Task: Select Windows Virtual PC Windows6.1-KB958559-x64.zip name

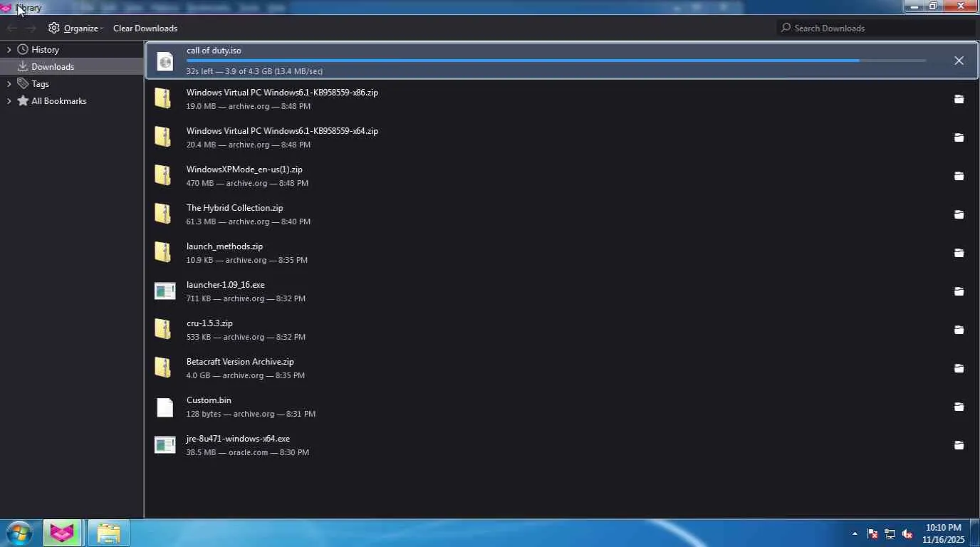Action: click(282, 131)
